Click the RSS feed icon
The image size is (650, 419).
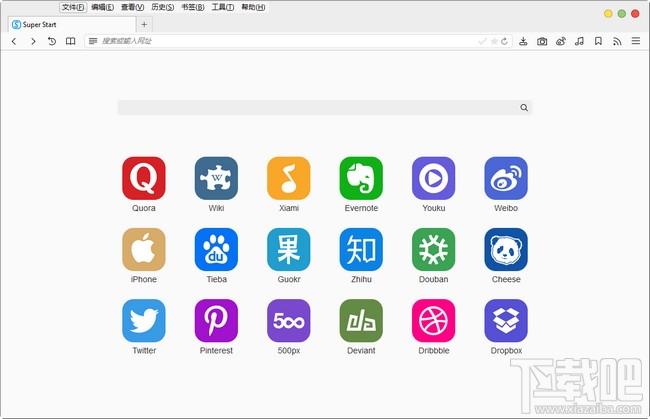(617, 41)
